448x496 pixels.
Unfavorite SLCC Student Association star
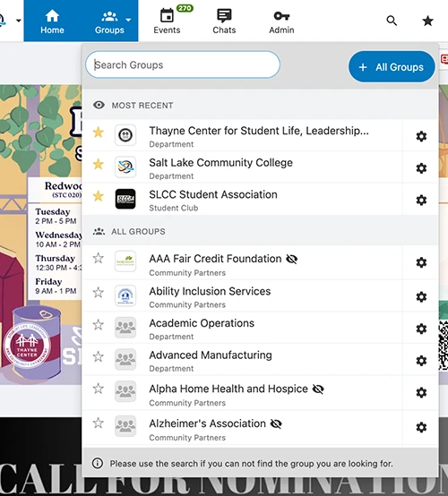point(99,196)
